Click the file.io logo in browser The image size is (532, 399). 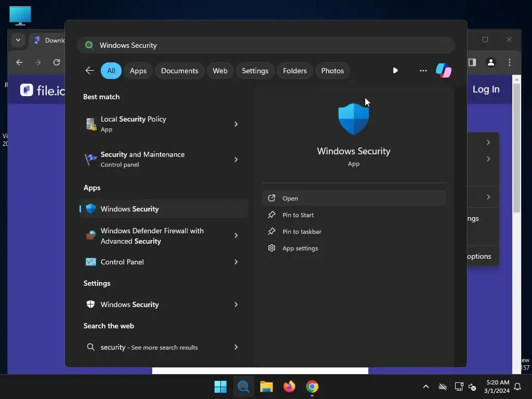(43, 90)
